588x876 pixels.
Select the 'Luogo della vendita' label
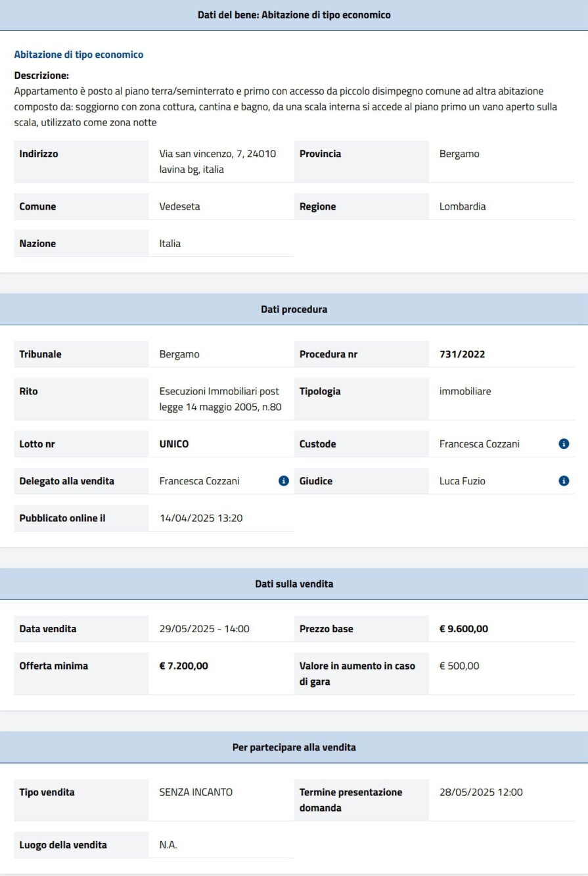tap(63, 845)
